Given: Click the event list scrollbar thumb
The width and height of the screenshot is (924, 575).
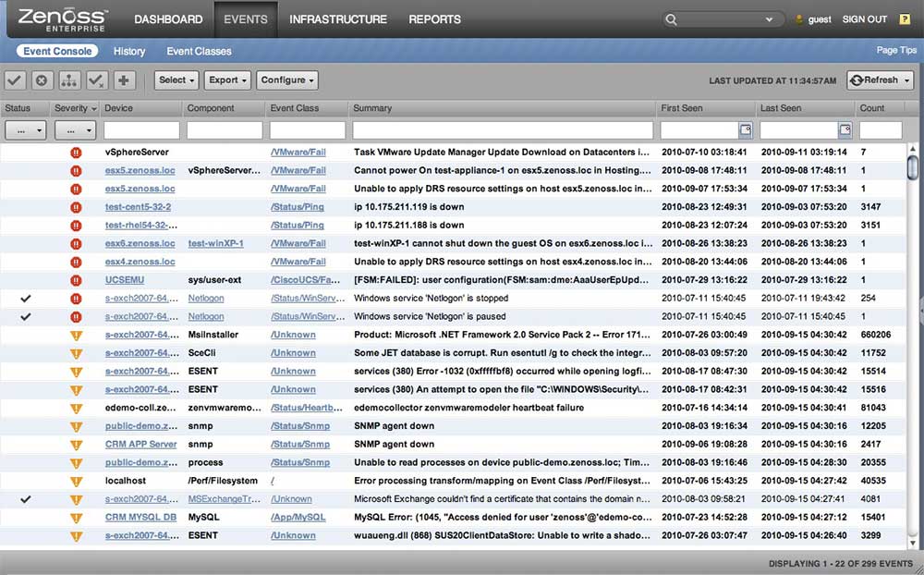Looking at the screenshot, I should point(913,167).
